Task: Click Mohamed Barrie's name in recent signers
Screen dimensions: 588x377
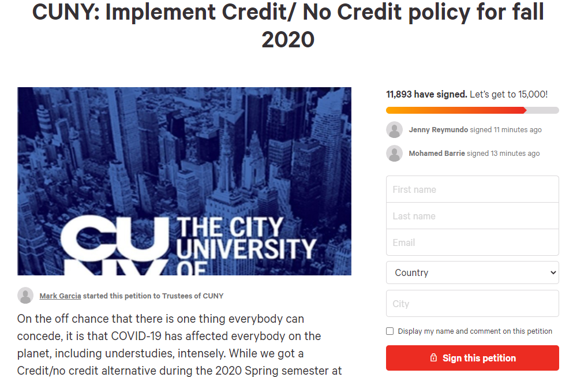Action: pos(437,154)
